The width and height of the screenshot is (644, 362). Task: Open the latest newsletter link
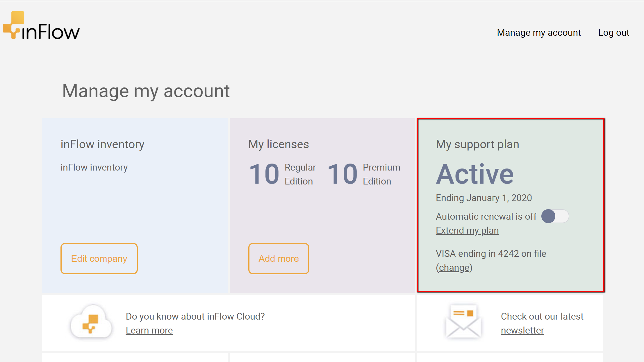[522, 330]
